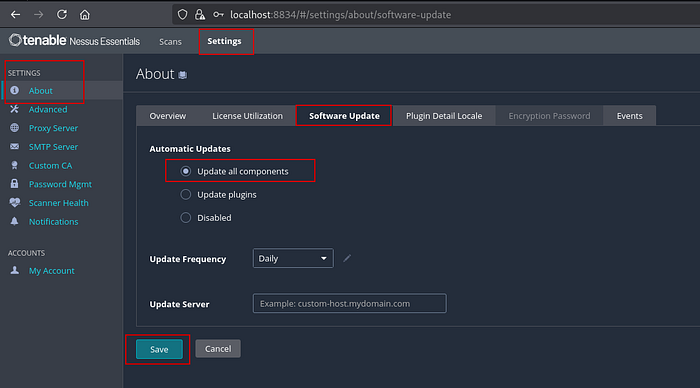Click the Scanner Health heart icon
Viewport: 700px width, 388px height.
pos(15,202)
